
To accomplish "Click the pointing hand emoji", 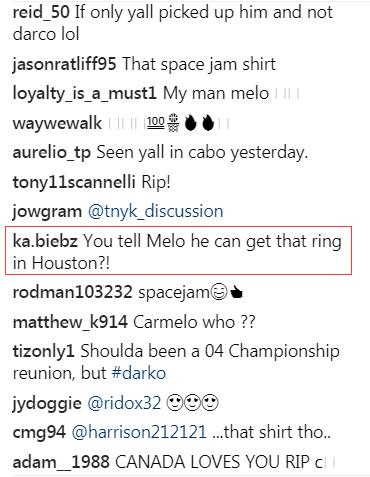I will 236,293.
